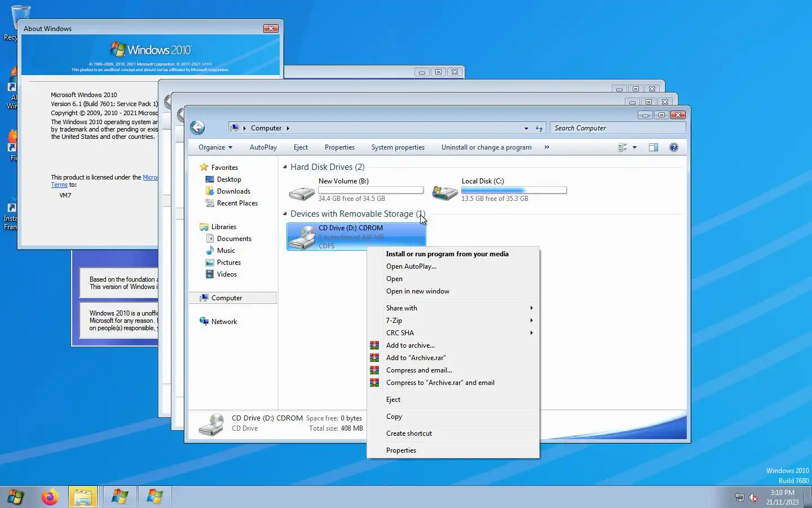Click Downloads folder icon in sidebar
Image resolution: width=812 pixels, height=508 pixels.
pos(210,191)
